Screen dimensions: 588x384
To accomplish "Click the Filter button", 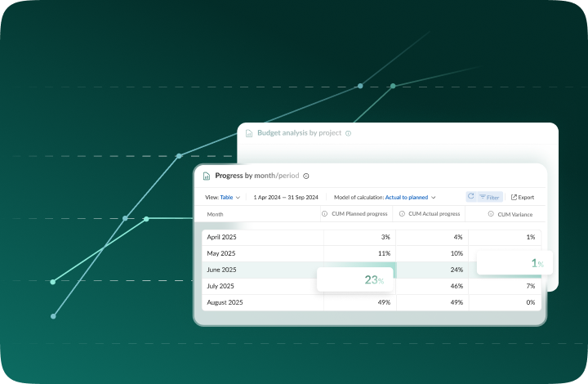I will coord(490,197).
